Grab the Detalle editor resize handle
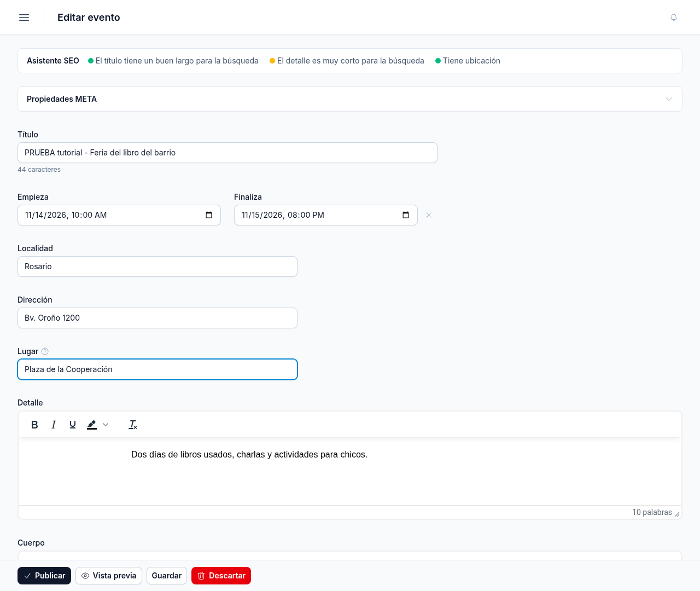Screen dimensions: 700x591 click(677, 514)
